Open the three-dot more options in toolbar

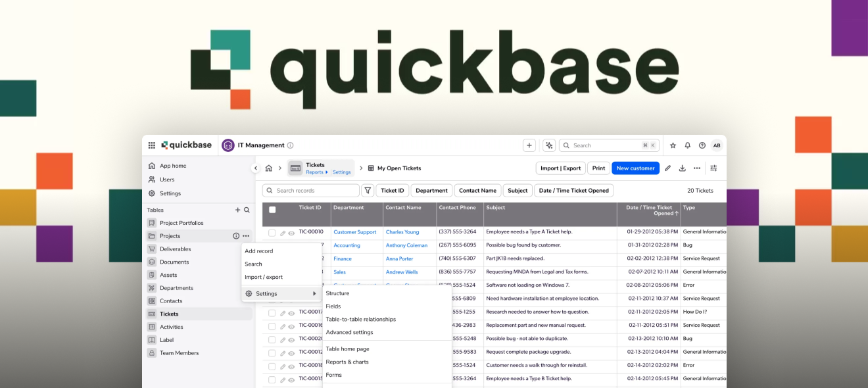tap(697, 168)
